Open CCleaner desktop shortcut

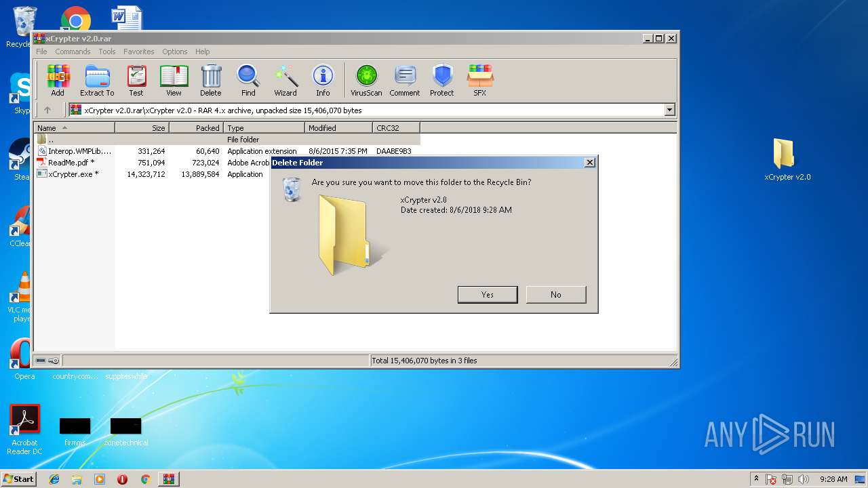(20, 227)
